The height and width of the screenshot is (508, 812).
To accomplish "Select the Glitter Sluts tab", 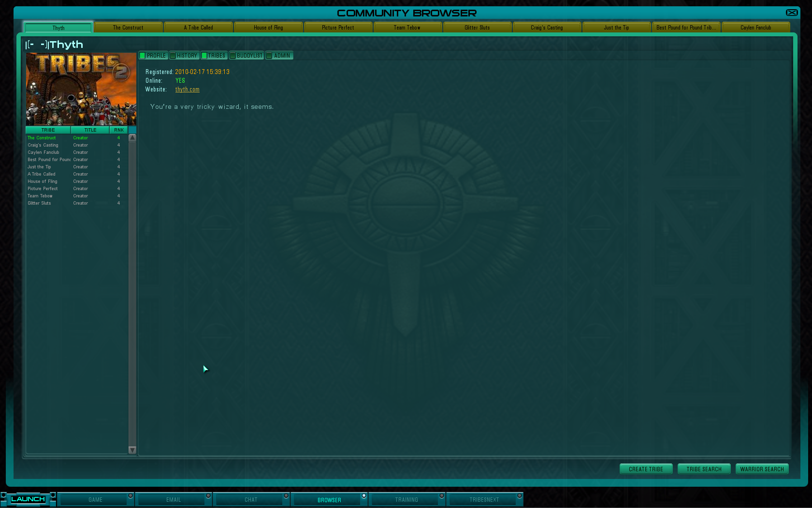I will (x=477, y=28).
